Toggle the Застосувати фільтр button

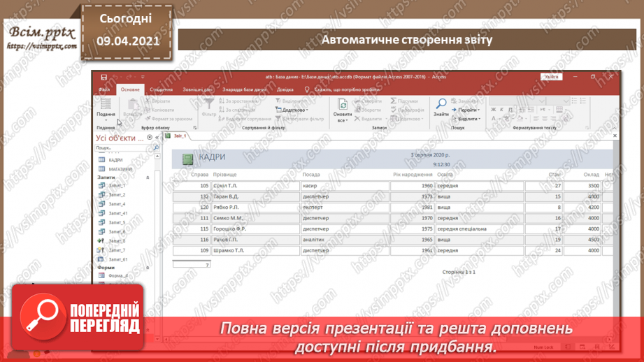click(300, 119)
